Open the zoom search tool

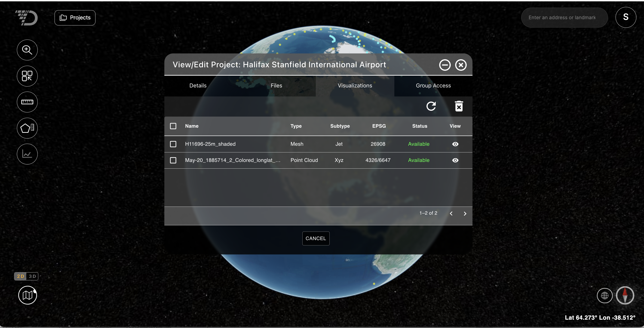27,50
